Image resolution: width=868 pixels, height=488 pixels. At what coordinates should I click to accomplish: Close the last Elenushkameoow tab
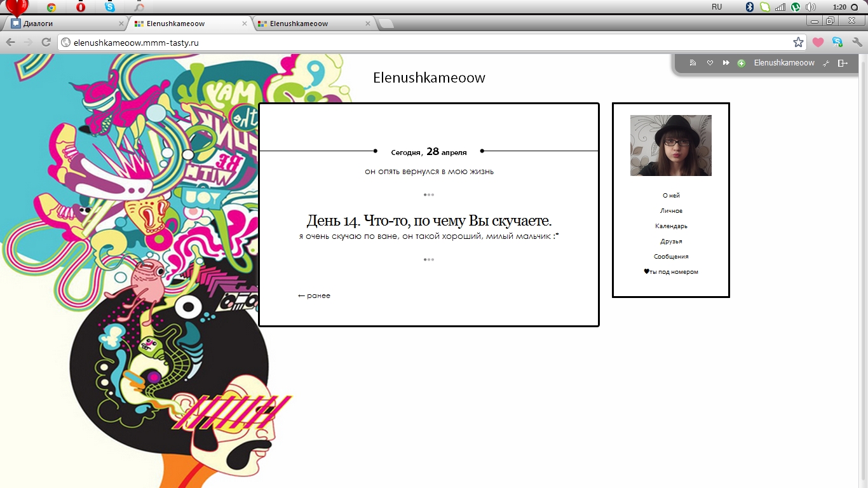[368, 24]
